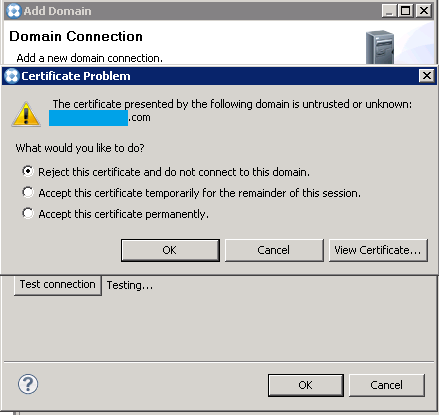Open View Certificate details

coord(378,250)
